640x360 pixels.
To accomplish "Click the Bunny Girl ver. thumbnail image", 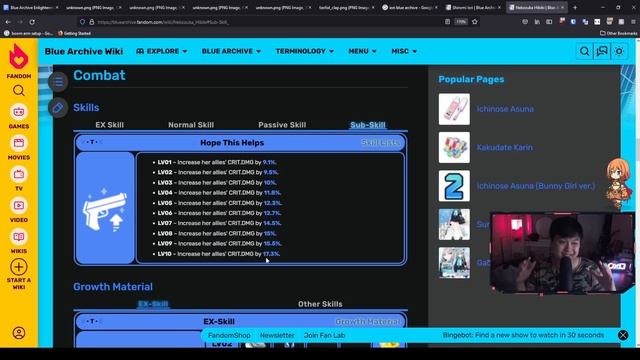I will click(x=454, y=186).
